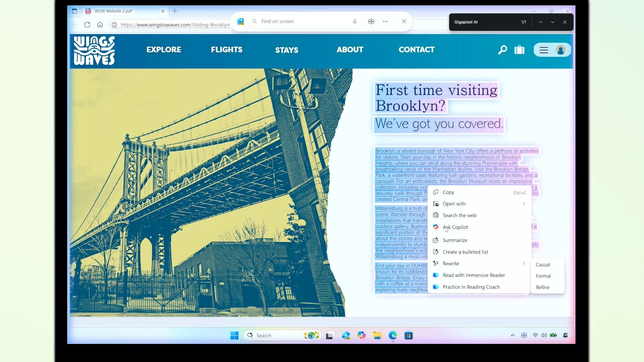
Task: Click the EXPLORE navigation link
Action: point(164,50)
